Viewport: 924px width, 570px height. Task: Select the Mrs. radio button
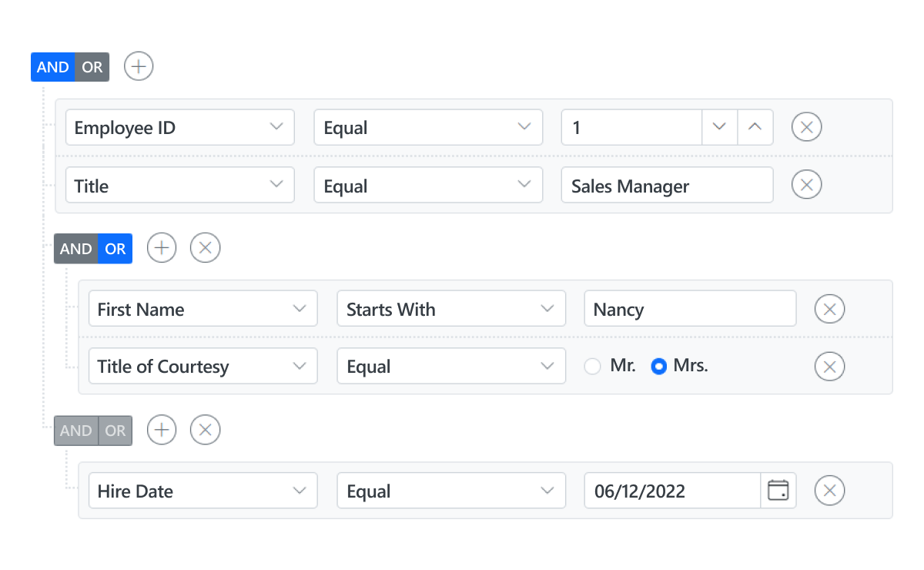click(658, 366)
